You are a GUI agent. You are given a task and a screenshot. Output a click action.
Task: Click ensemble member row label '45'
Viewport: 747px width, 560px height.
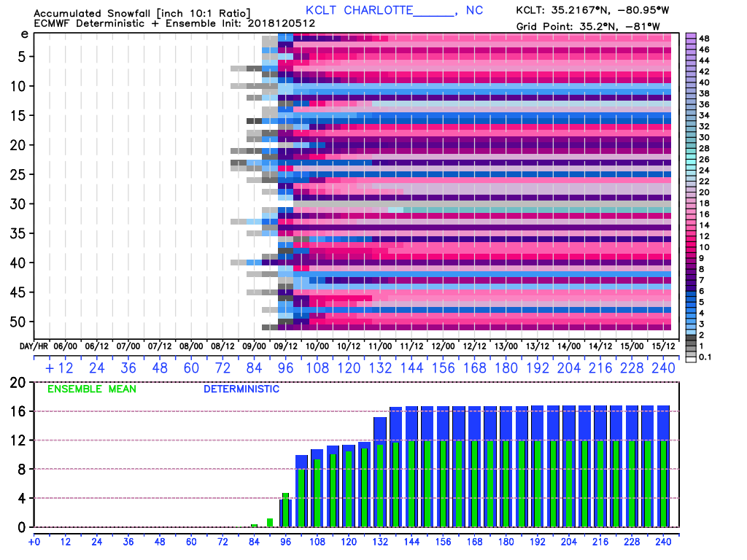[x=18, y=292]
